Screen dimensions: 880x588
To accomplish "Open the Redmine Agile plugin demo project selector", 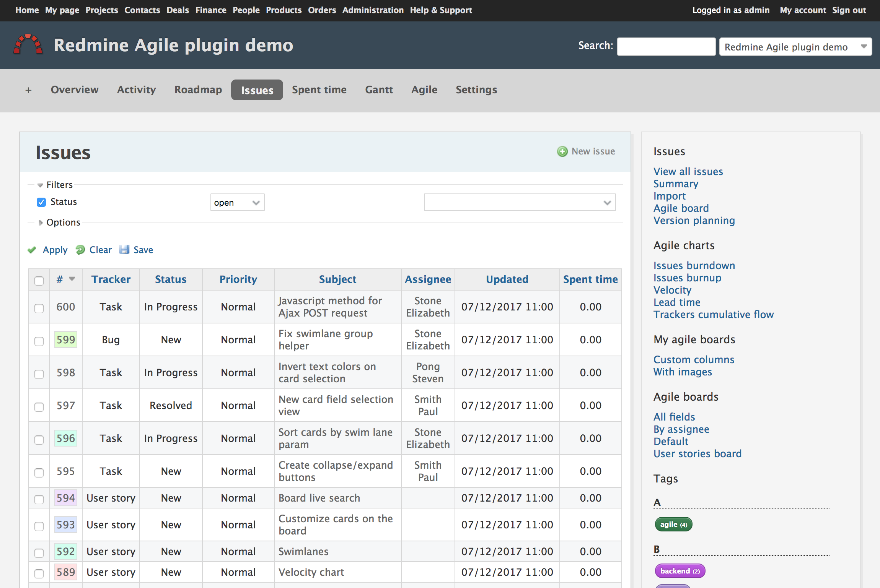I will coord(795,46).
